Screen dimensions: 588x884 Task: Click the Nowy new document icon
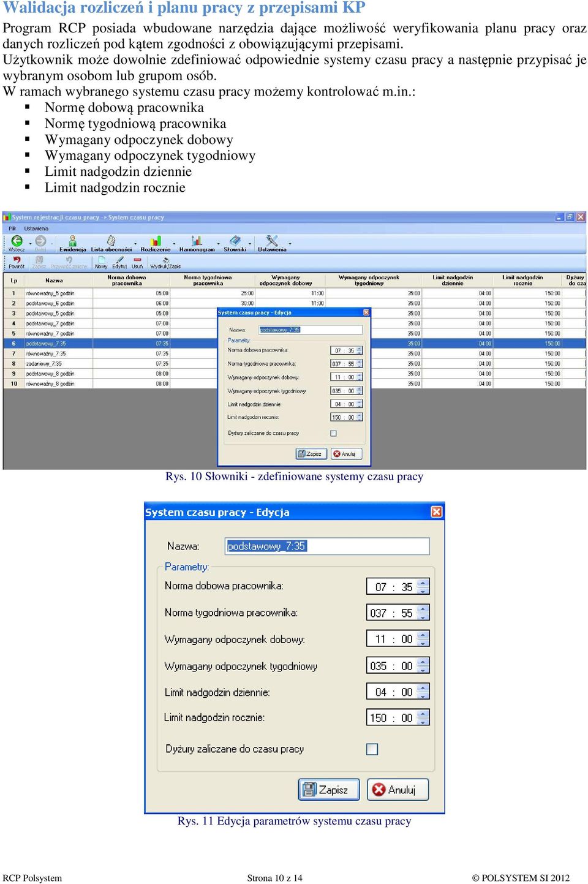coord(101,260)
